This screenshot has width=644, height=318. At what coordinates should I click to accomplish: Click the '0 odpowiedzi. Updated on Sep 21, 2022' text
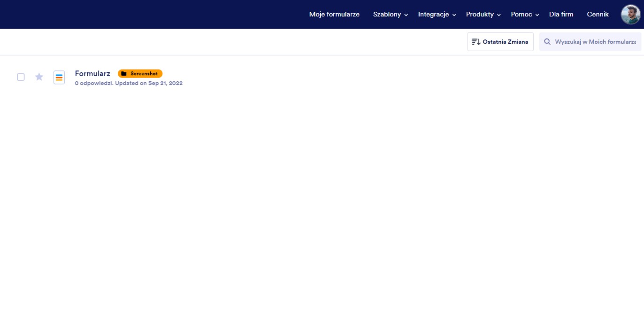(129, 84)
